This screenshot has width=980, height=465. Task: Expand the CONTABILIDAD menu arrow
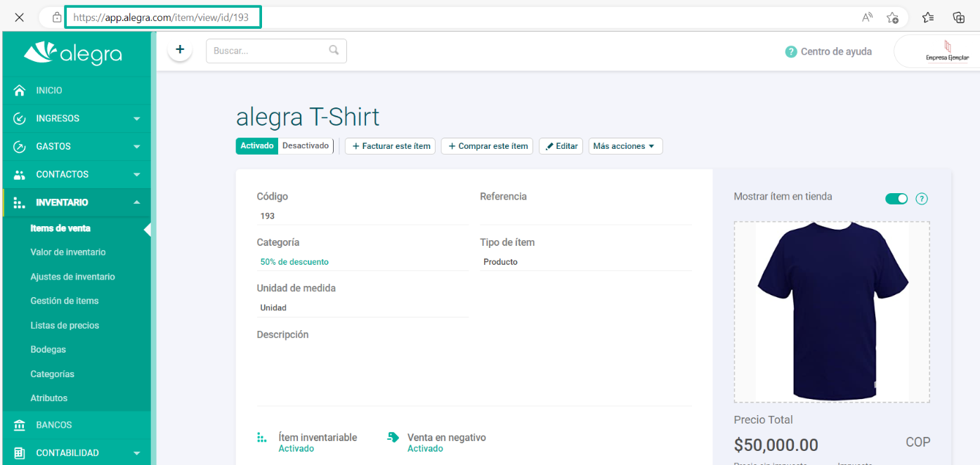137,453
